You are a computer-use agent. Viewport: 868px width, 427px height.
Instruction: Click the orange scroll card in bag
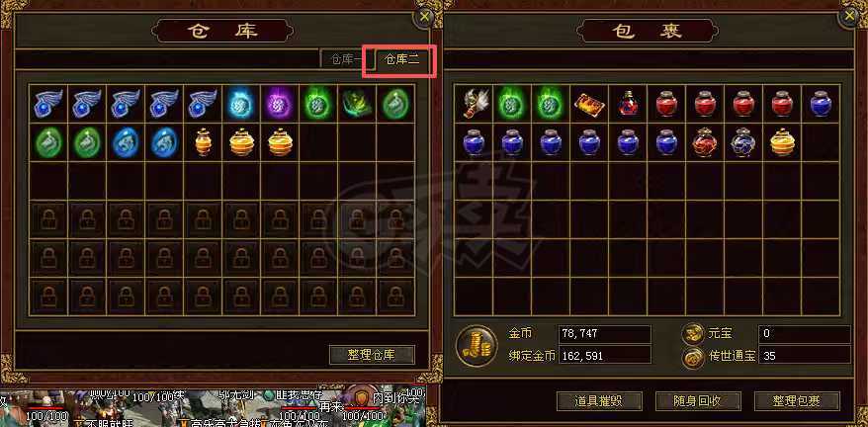coord(589,104)
